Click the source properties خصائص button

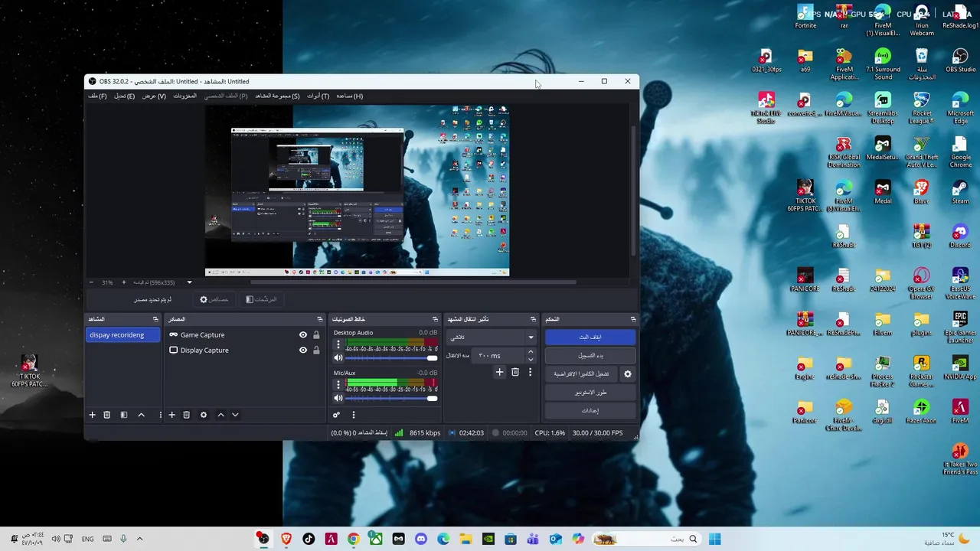pyautogui.click(x=214, y=300)
